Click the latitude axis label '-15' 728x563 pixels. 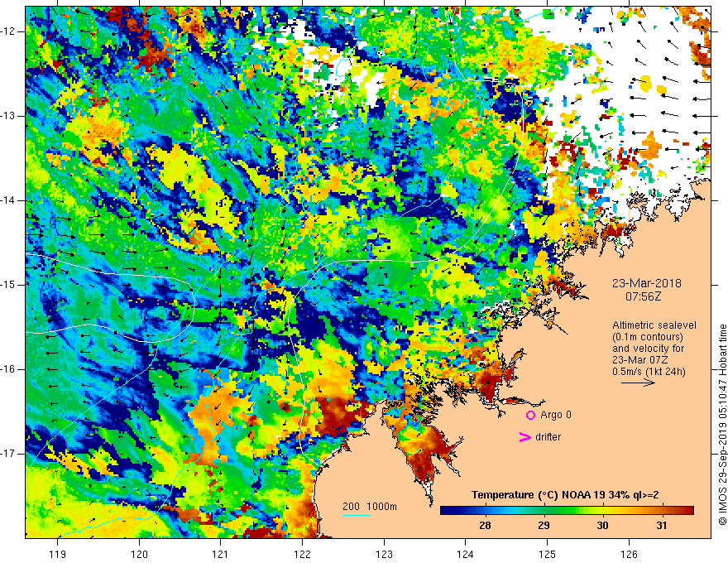tap(8, 285)
